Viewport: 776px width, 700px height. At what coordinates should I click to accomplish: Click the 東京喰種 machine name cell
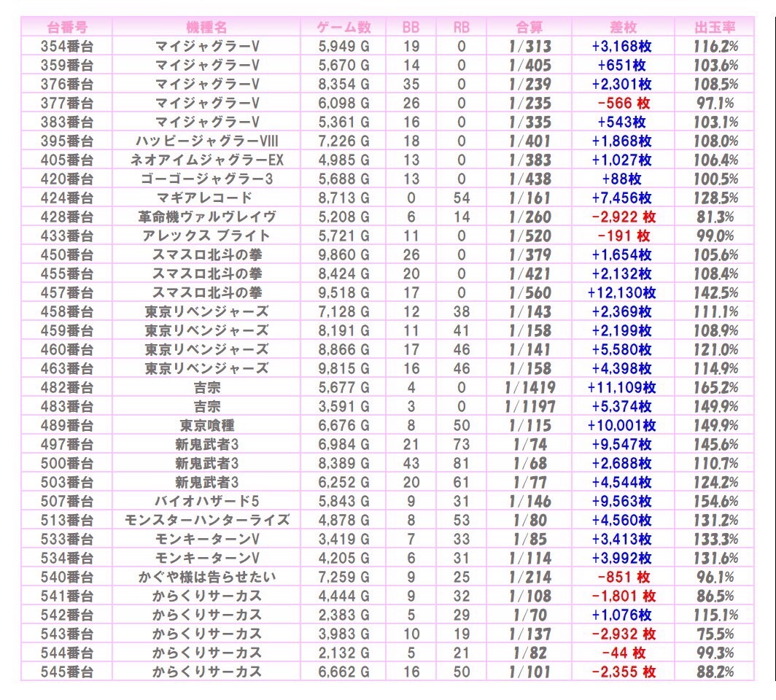pyautogui.click(x=206, y=425)
